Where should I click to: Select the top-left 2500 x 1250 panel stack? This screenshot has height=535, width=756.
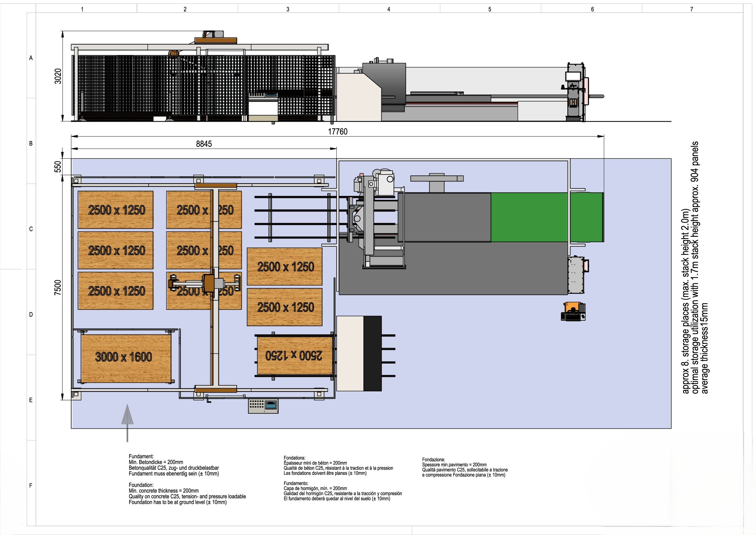pyautogui.click(x=116, y=210)
